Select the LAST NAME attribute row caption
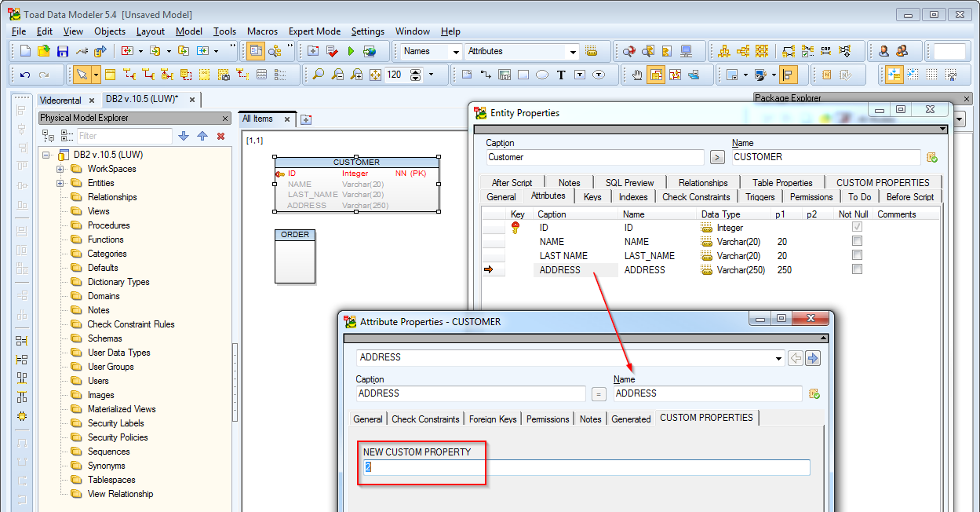The image size is (980, 512). pyautogui.click(x=563, y=255)
